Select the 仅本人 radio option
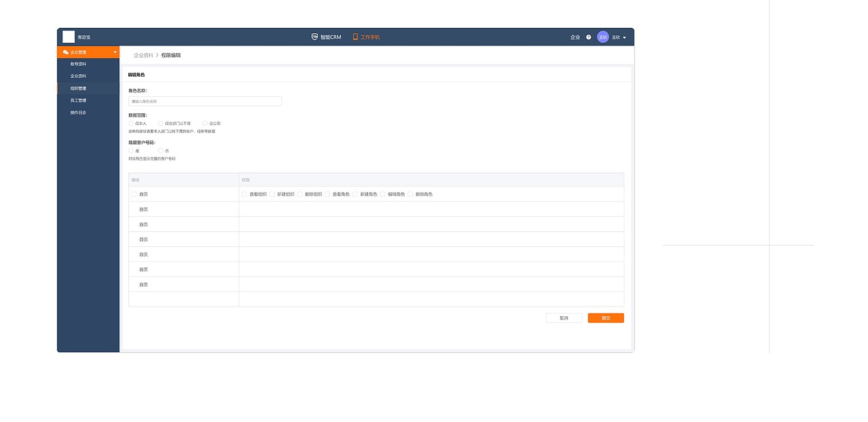Image resolution: width=868 pixels, height=422 pixels. pyautogui.click(x=132, y=123)
